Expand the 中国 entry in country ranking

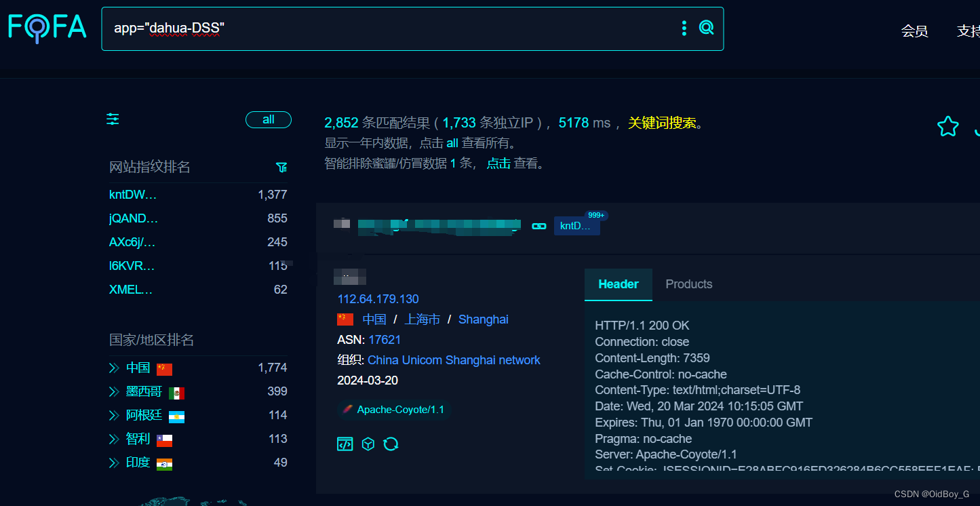[x=114, y=367]
